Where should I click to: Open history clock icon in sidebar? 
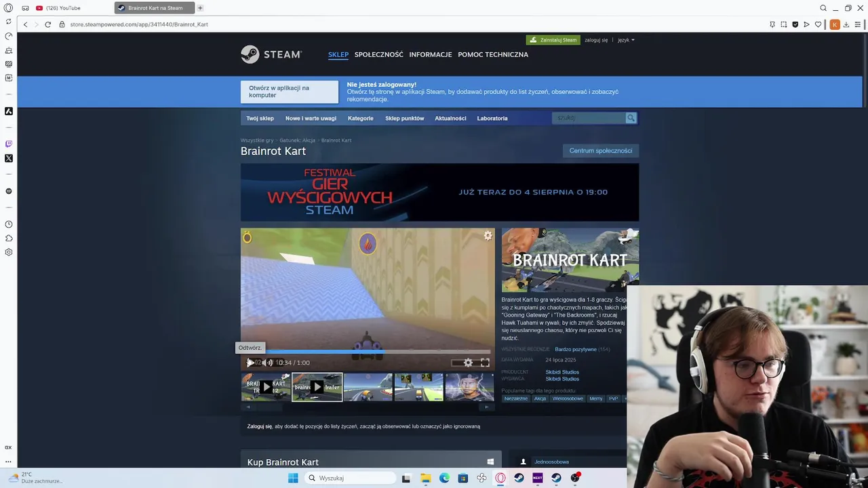click(x=9, y=224)
